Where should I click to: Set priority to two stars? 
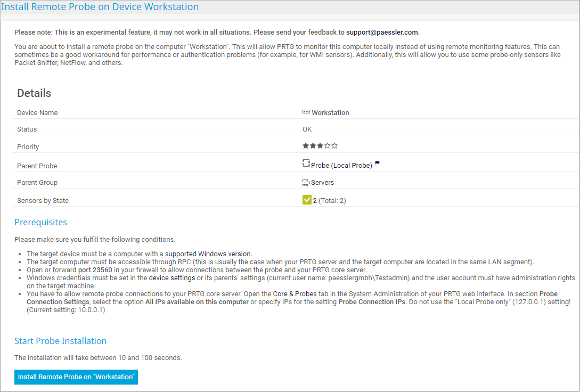(x=313, y=146)
